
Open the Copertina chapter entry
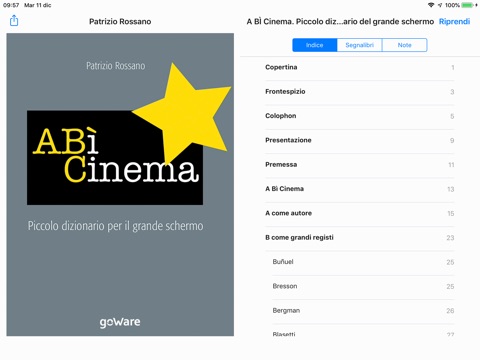[x=360, y=67]
